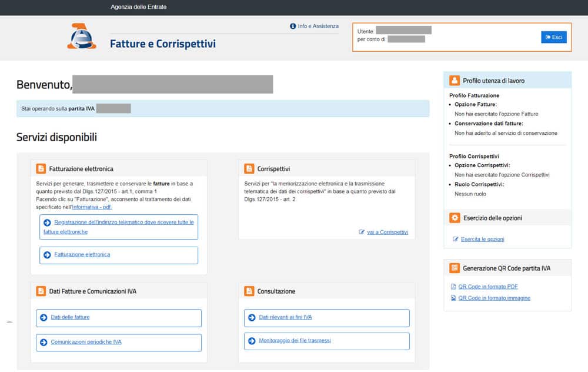Open Info e Assistenza link

pos(318,26)
